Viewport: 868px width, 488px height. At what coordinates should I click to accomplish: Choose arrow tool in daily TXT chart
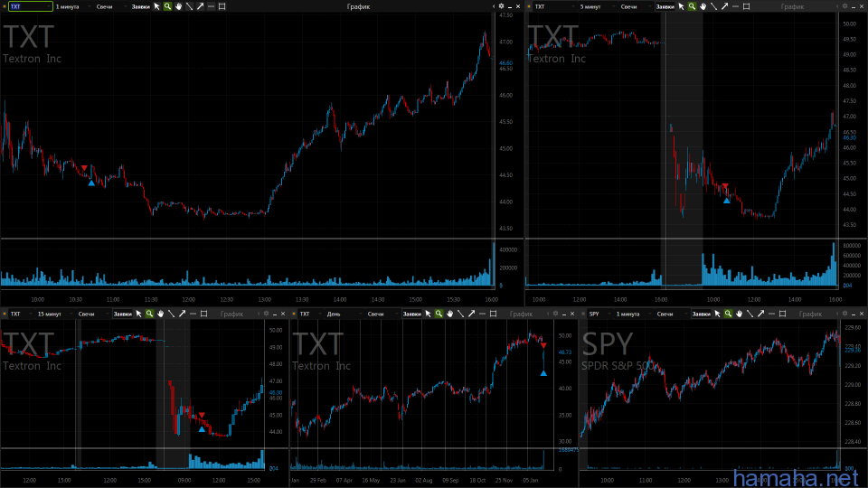coord(471,314)
